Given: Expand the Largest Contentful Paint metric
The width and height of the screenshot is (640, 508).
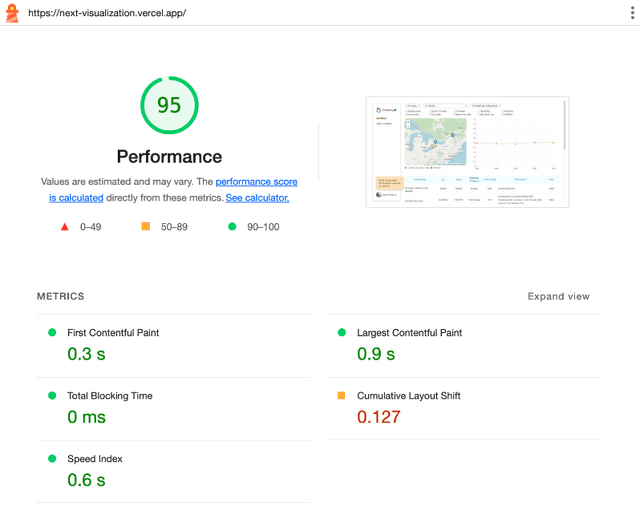Looking at the screenshot, I should [x=463, y=346].
